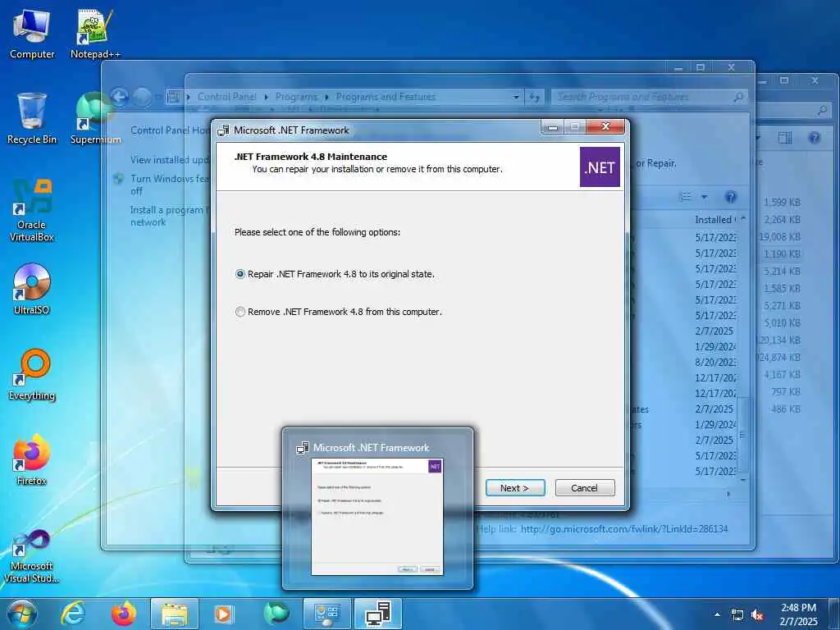Click the .NET Framework installer taskbar button
The image size is (840, 630).
(x=377, y=614)
